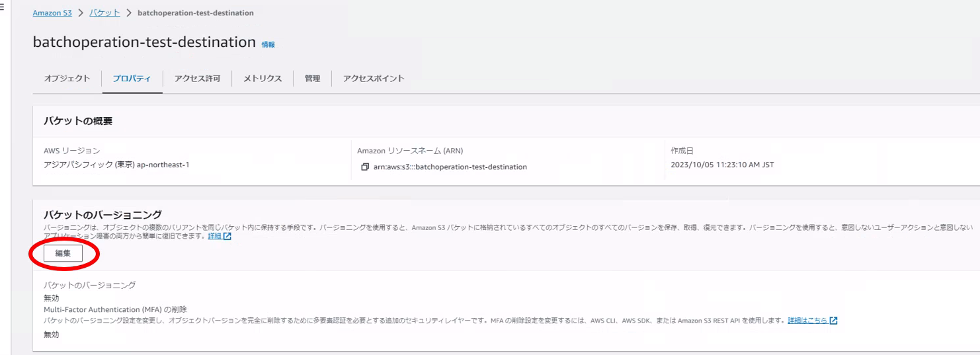This screenshot has height=355, width=980.
Task: Switch to the メトリクス tab
Action: (x=263, y=79)
